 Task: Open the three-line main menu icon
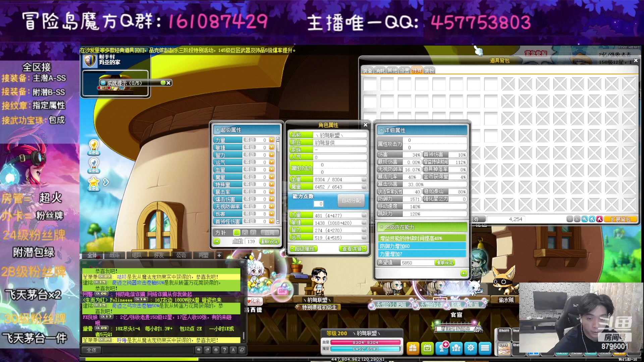tap(485, 348)
